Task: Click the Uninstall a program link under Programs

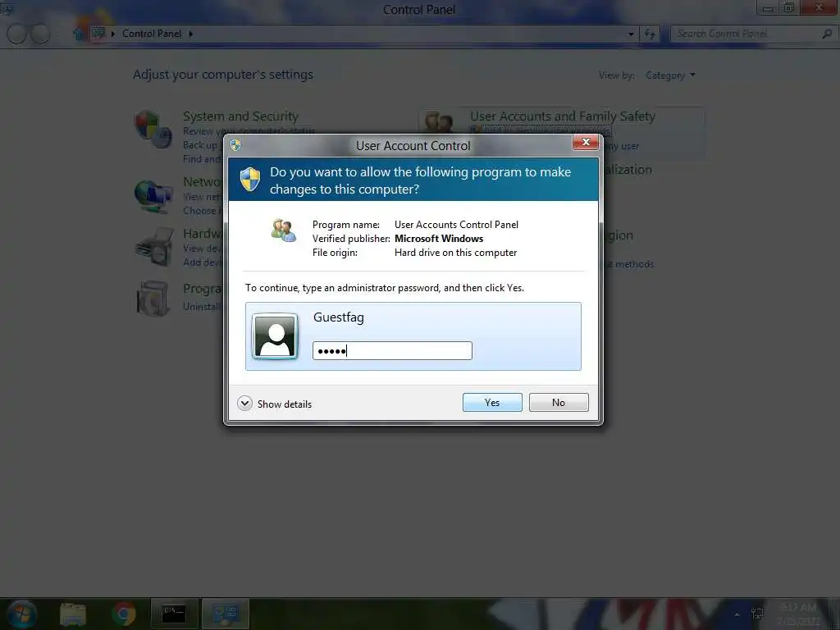Action: pyautogui.click(x=202, y=307)
